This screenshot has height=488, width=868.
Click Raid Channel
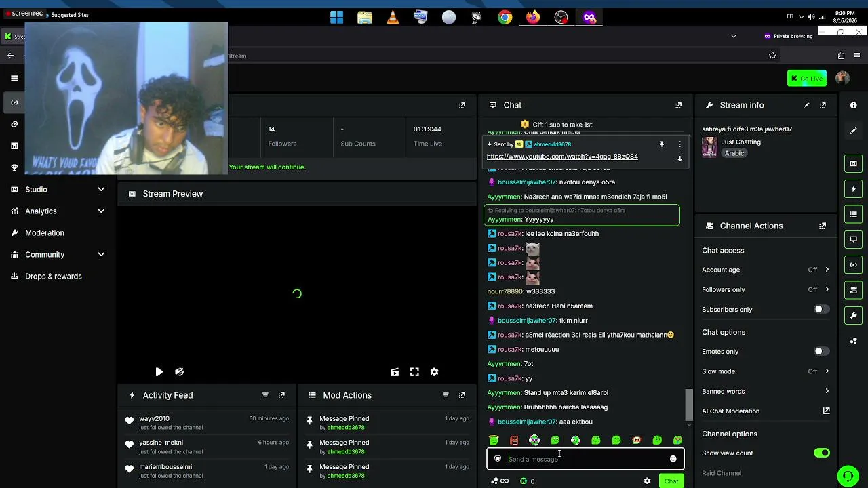[722, 473]
